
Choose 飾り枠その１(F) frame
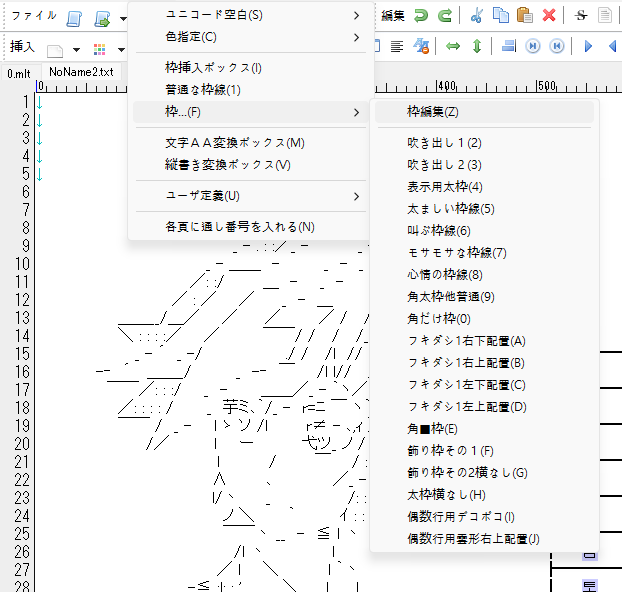click(x=484, y=451)
